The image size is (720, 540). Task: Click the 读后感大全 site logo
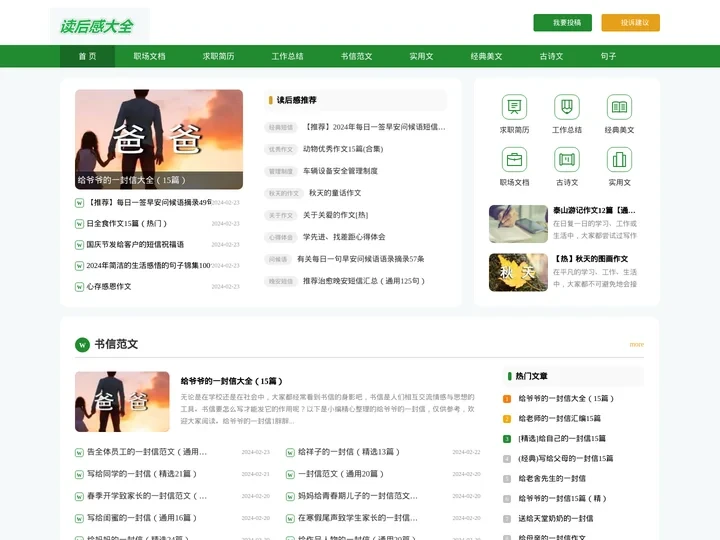97,26
